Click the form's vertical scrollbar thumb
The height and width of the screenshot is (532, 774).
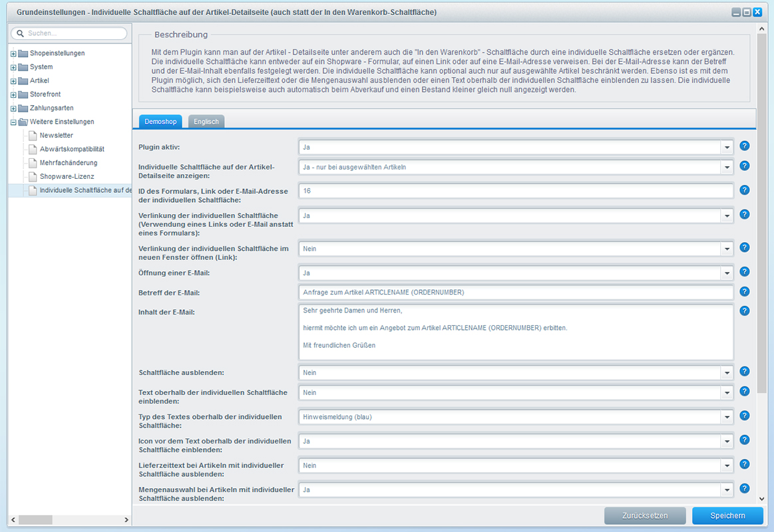point(761,213)
